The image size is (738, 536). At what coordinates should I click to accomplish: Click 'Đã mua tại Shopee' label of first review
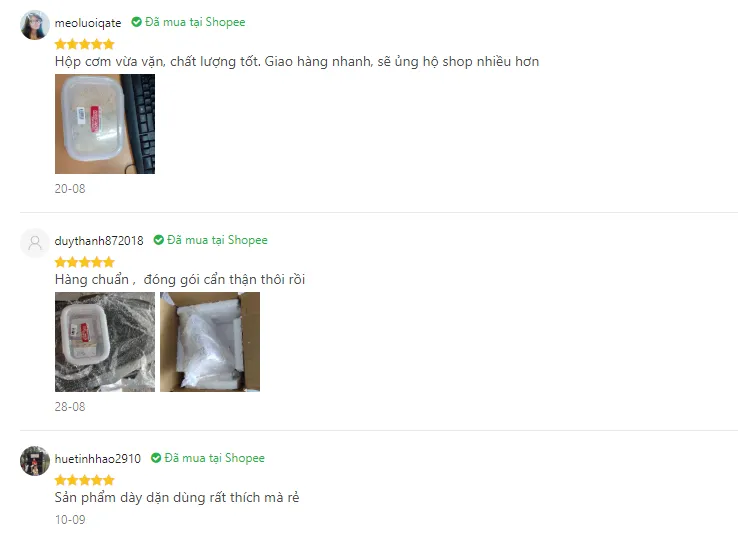[195, 22]
